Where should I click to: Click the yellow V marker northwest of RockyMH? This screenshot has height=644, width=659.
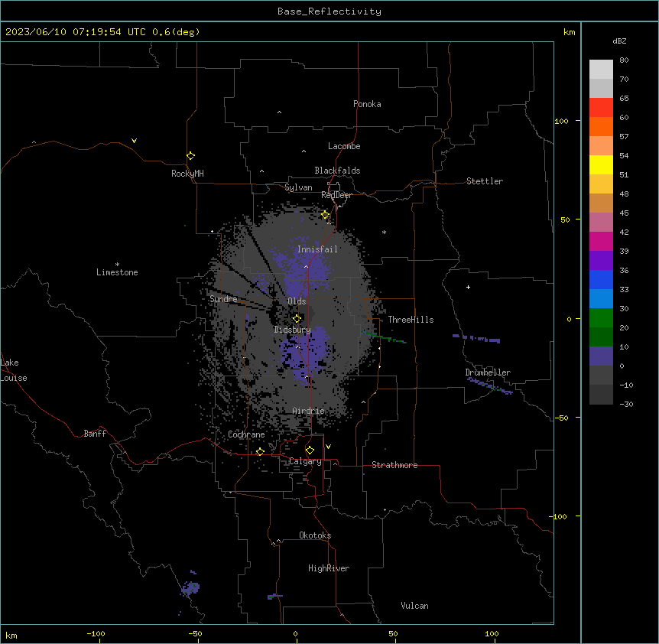pyautogui.click(x=134, y=141)
